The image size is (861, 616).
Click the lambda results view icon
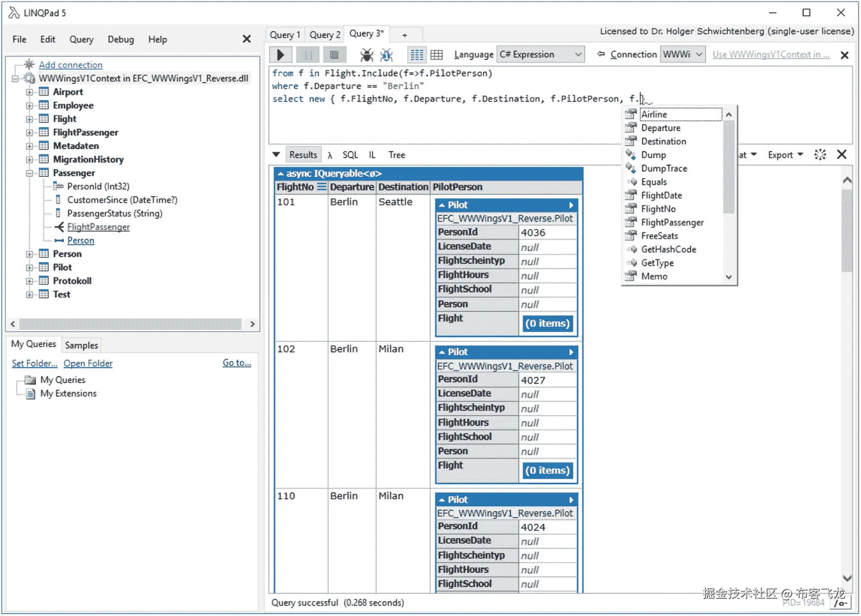[x=330, y=155]
